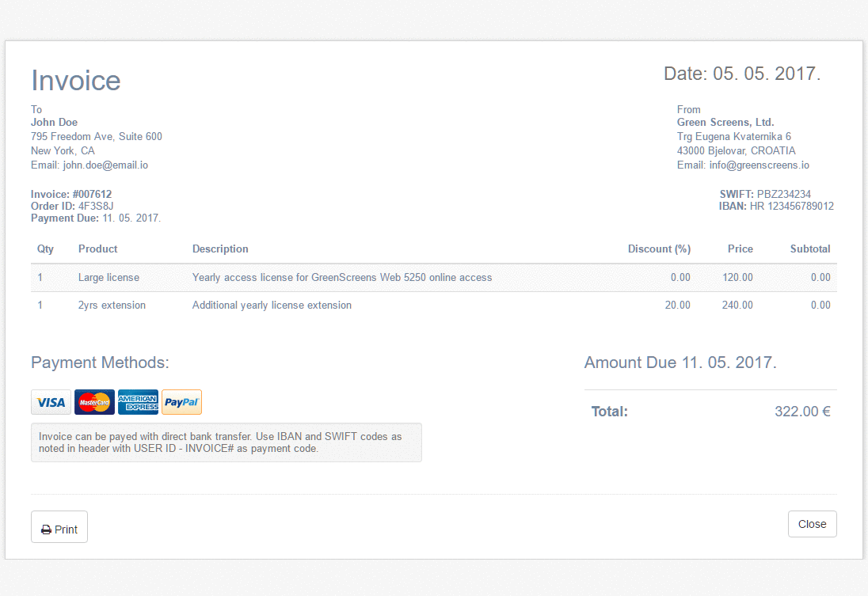Click the Visa payment card icon
This screenshot has height=596, width=868.
point(51,402)
